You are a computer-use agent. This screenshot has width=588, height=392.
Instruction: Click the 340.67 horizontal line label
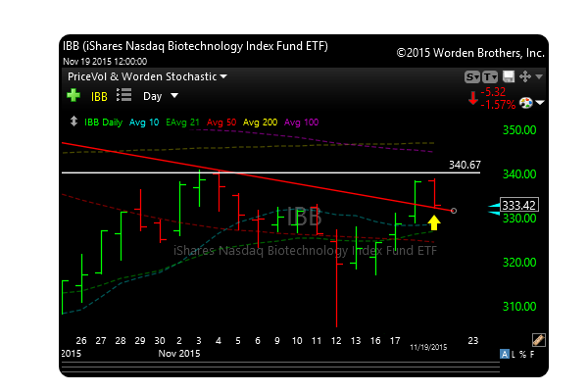pos(465,165)
